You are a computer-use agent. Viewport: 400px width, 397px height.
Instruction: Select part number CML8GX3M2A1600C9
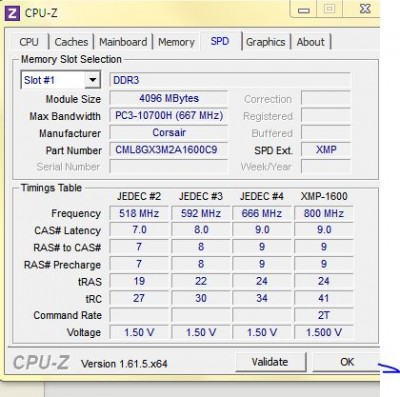pos(169,150)
